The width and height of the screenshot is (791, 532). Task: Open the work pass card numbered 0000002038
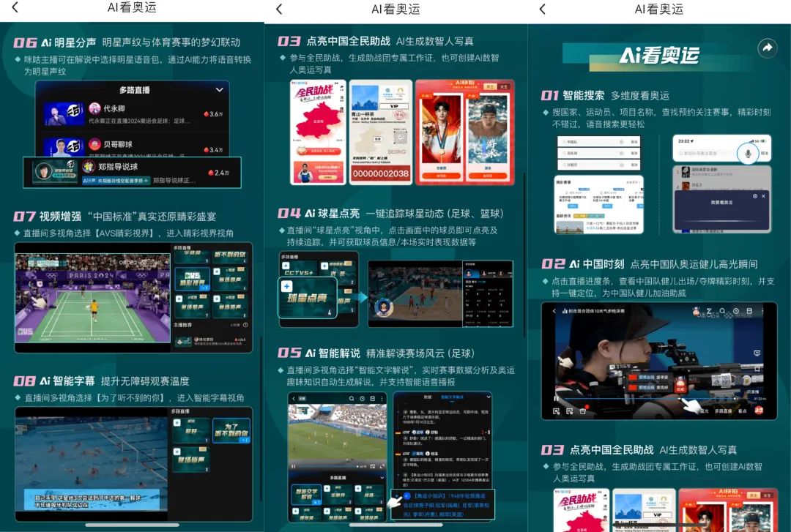[381, 132]
